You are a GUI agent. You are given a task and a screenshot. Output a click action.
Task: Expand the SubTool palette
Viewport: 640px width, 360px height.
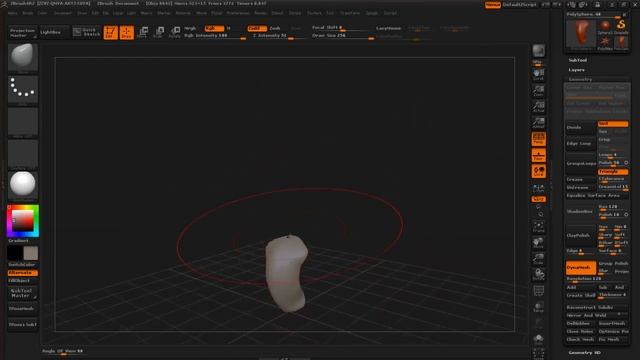coord(578,60)
